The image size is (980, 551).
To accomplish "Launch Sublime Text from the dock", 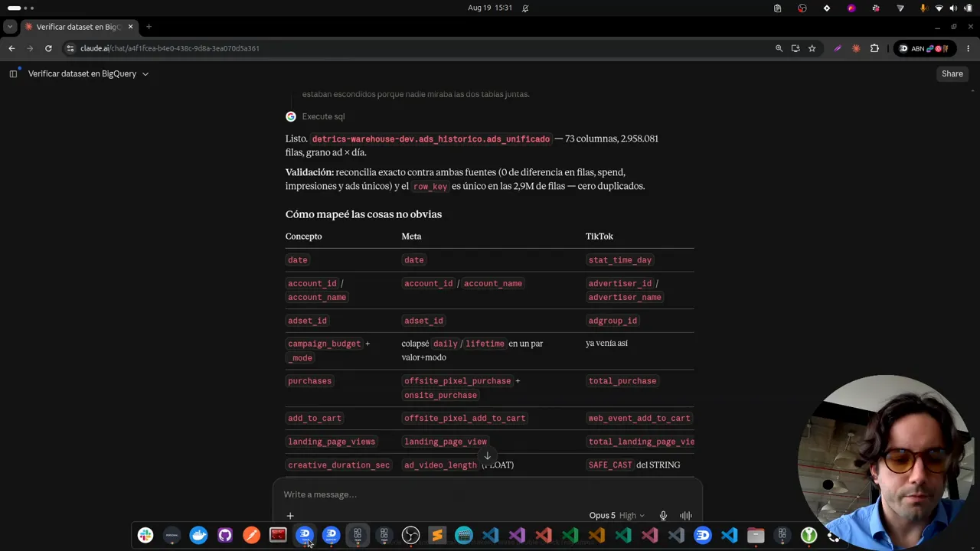I will (437, 536).
